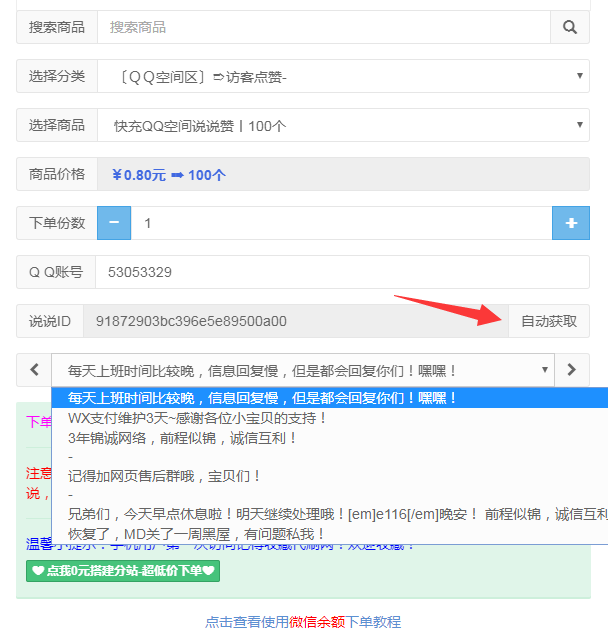
Task: Focus the 搜索商品 search input field
Action: pyautogui.click(x=323, y=27)
